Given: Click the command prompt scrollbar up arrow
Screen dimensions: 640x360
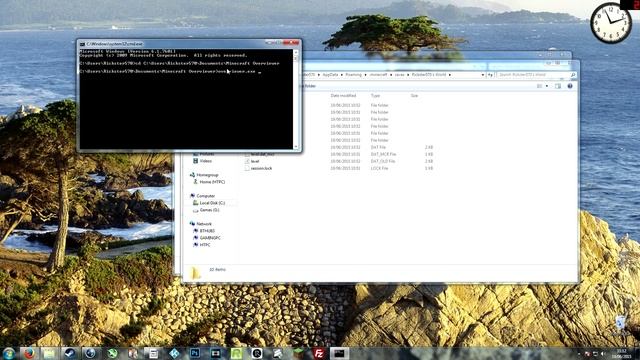Looking at the screenshot, I should click(296, 52).
